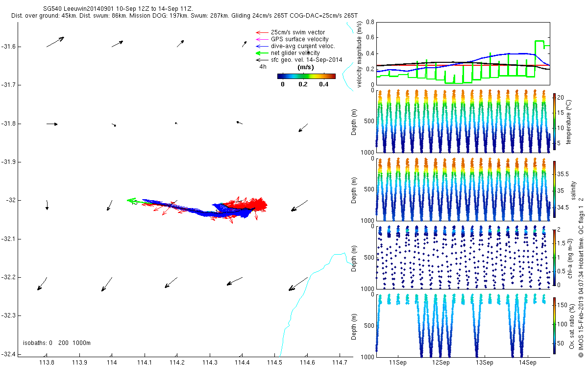
Task: Click the Ox. sat. ratio colorbar
Action: coord(555,325)
